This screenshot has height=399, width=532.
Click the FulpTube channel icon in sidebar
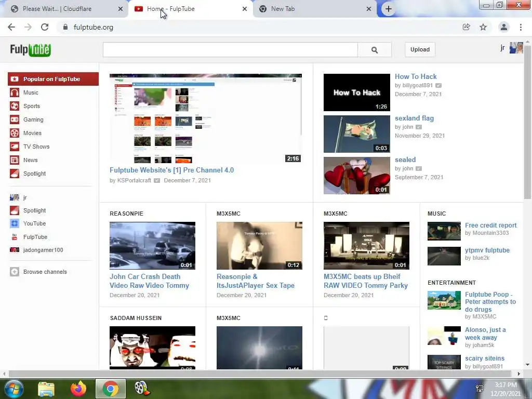click(14, 237)
